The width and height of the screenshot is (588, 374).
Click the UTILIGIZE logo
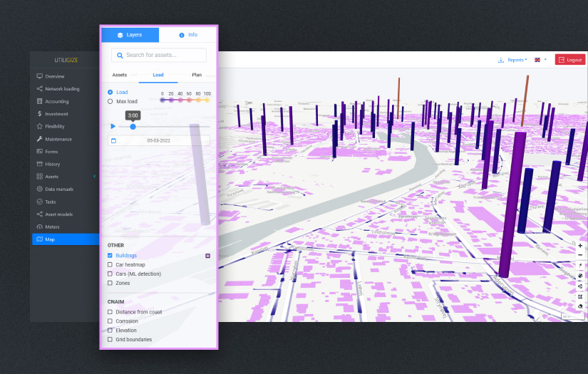[66, 60]
